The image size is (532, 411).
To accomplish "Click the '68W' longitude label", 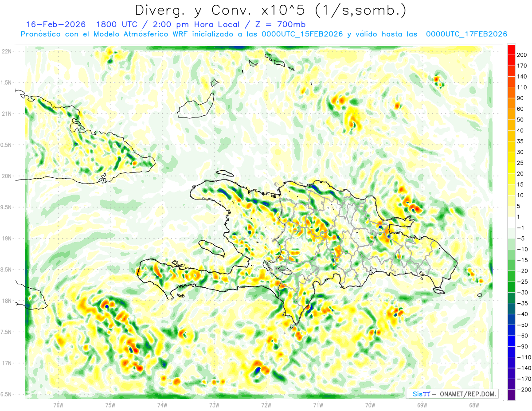I will coord(474,405).
